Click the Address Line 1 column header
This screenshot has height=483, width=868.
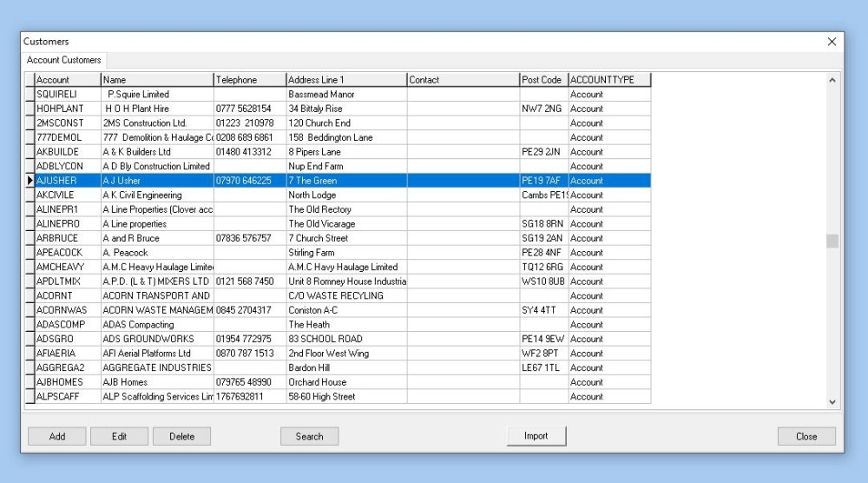(346, 80)
